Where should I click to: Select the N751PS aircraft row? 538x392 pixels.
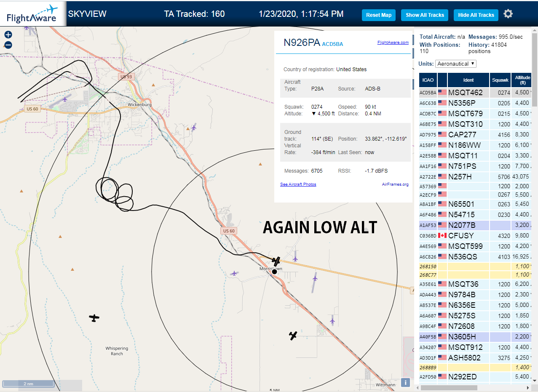(475, 166)
